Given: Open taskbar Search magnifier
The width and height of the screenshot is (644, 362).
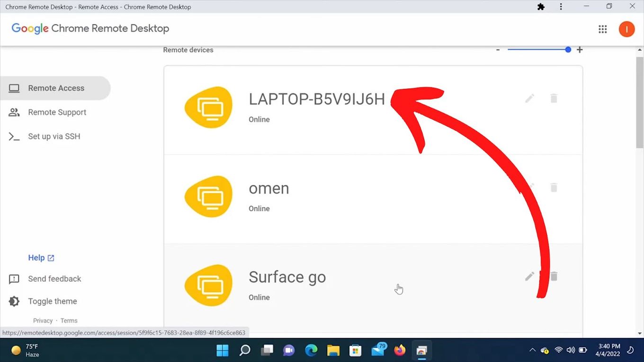Looking at the screenshot, I should [x=245, y=350].
